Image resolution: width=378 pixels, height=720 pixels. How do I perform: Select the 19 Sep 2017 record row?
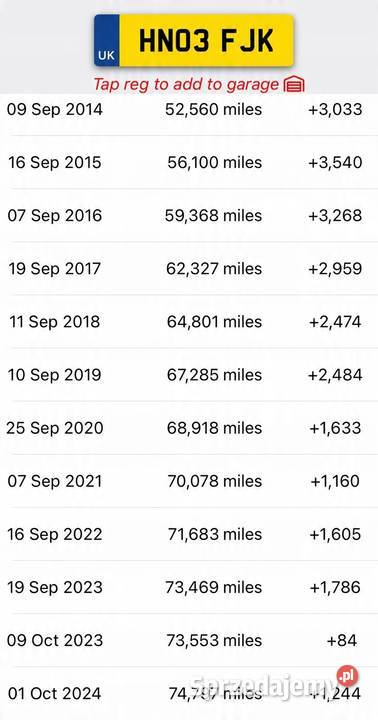pyautogui.click(x=189, y=269)
